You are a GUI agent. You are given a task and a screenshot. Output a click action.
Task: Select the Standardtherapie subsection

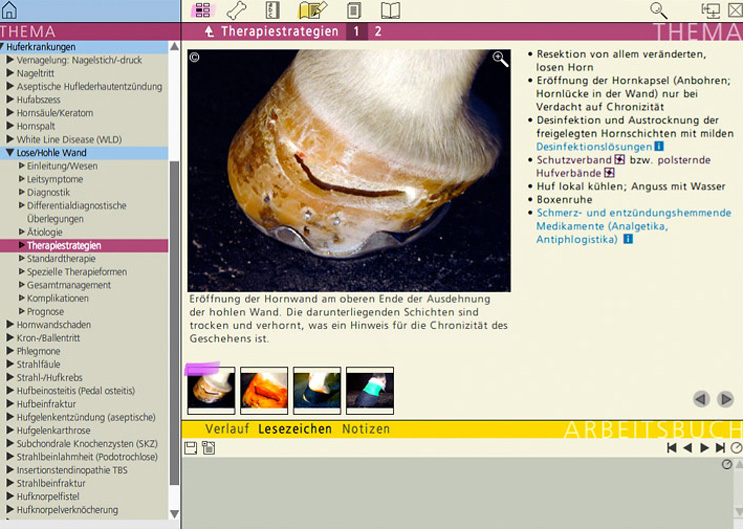pos(61,259)
